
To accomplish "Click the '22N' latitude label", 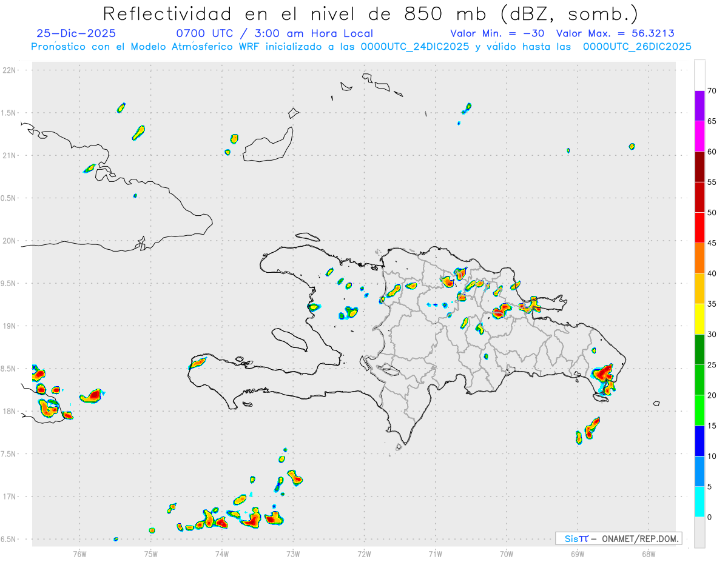I will click(10, 70).
